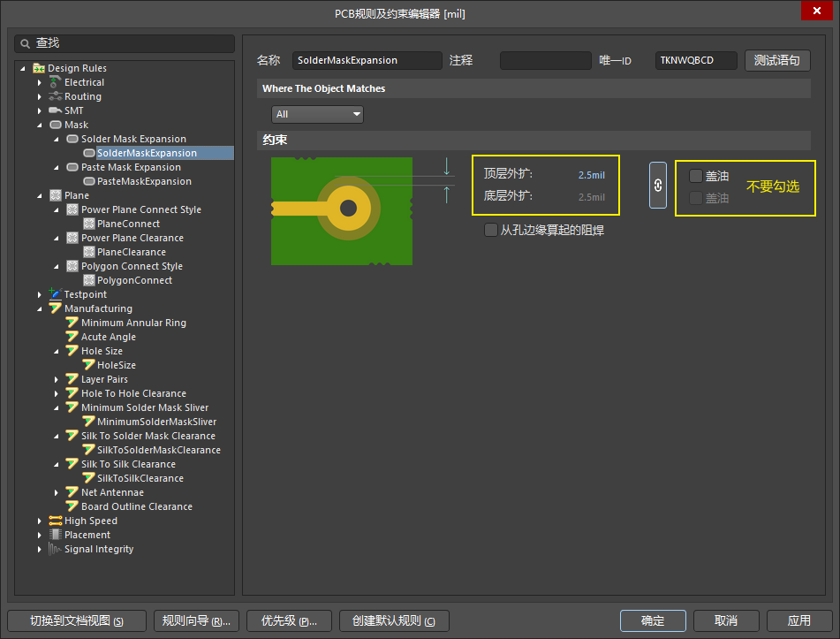Click the 测试语句 button
The width and height of the screenshot is (840, 639).
click(777, 60)
